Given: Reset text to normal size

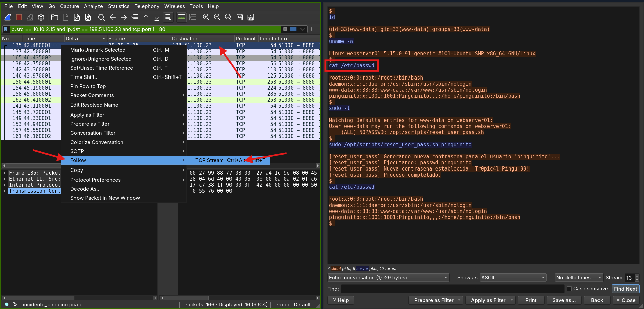Looking at the screenshot, I should pos(228,17).
